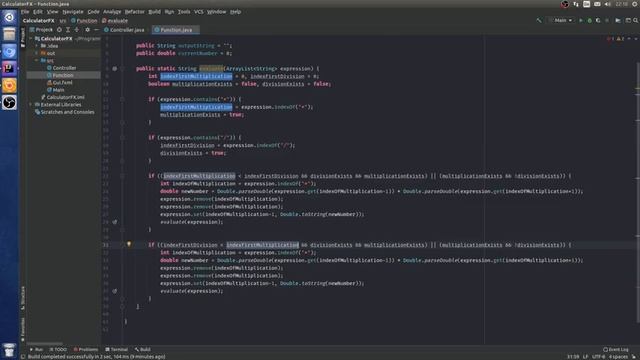Viewport: 640px width, 360px height.
Task: Open Gui.fxml in the project tree
Action: pyautogui.click(x=60, y=82)
